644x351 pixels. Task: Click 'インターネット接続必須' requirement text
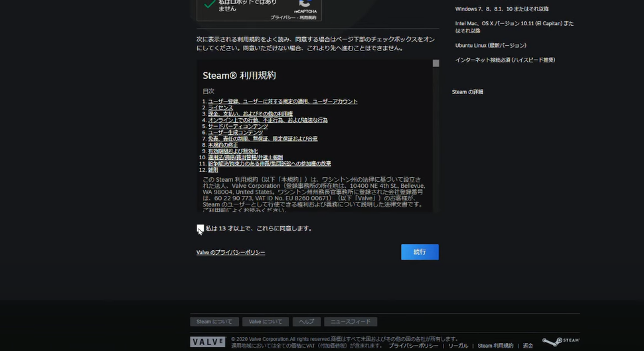505,60
